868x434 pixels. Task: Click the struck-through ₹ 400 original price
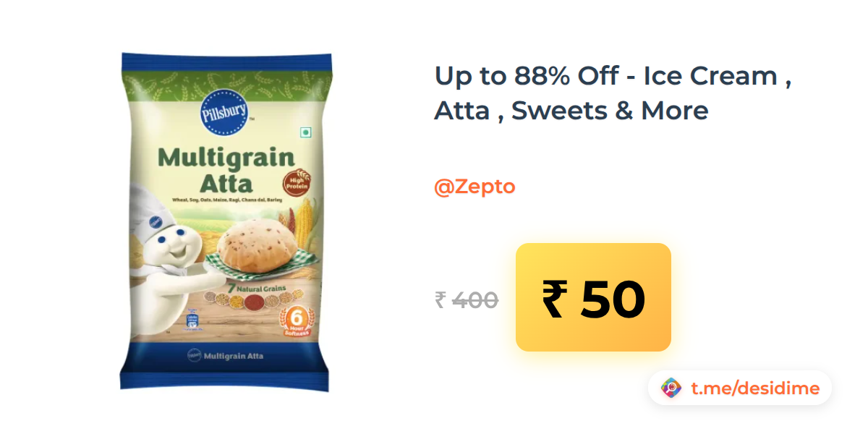467,299
